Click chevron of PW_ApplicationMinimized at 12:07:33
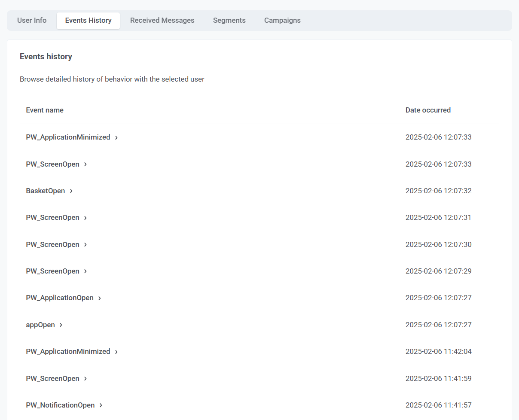 [x=116, y=137]
